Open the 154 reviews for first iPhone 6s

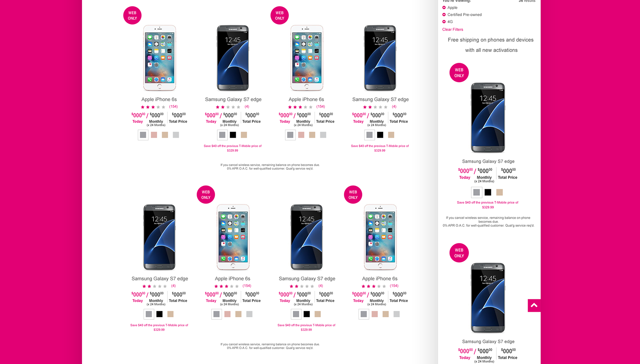(x=173, y=107)
